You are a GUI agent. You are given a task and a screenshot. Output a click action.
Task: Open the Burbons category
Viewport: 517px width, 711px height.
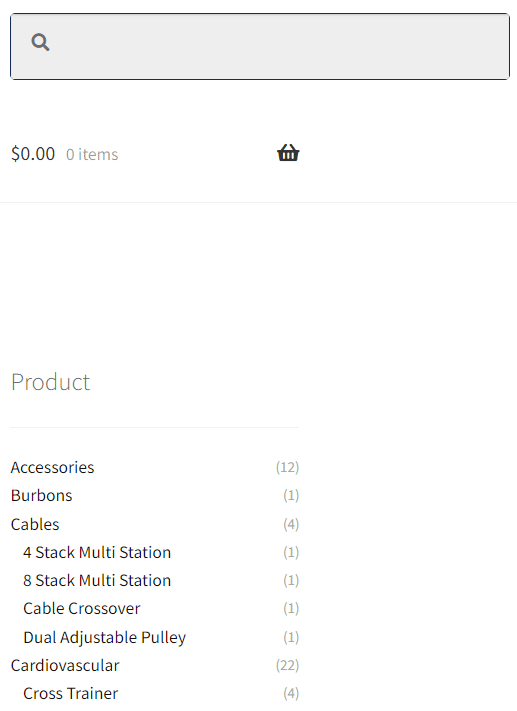pyautogui.click(x=41, y=496)
